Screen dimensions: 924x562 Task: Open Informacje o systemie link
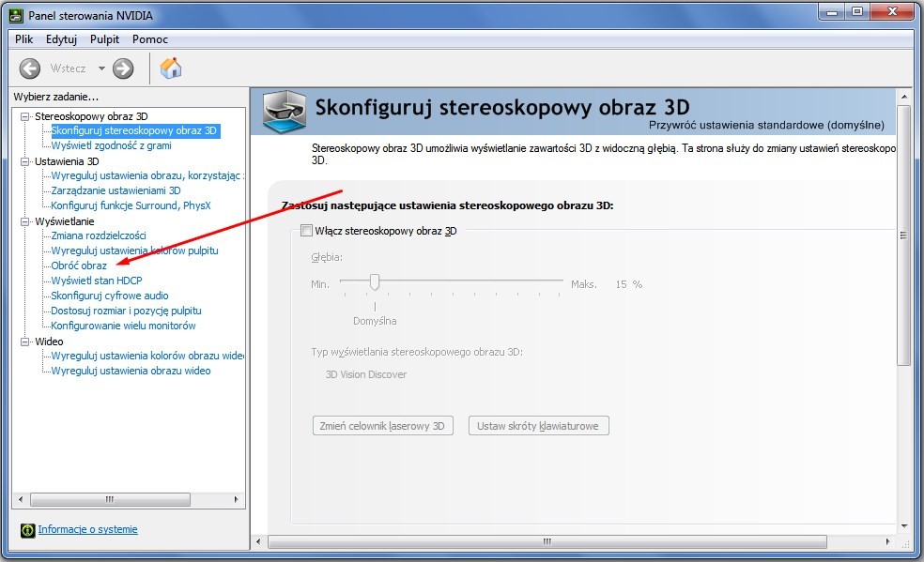(88, 530)
